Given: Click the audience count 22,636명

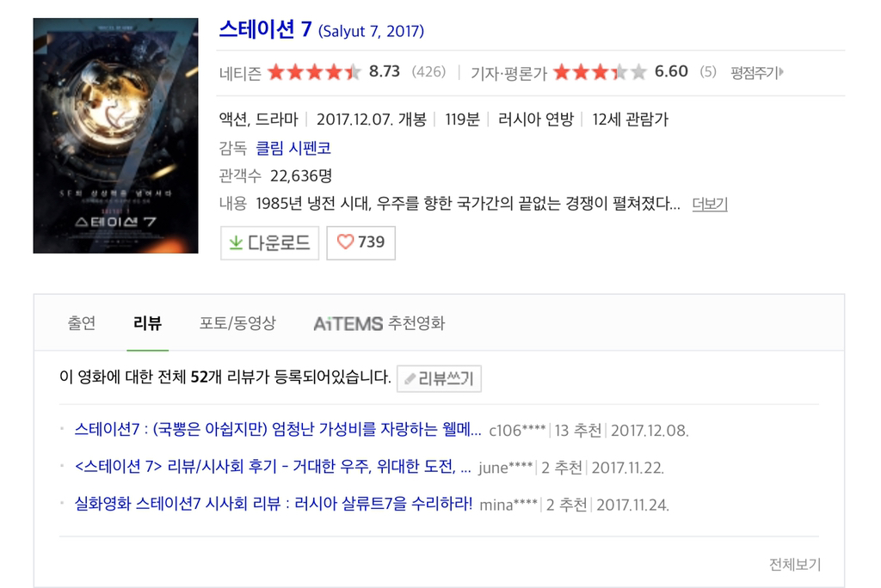Looking at the screenshot, I should (x=301, y=175).
